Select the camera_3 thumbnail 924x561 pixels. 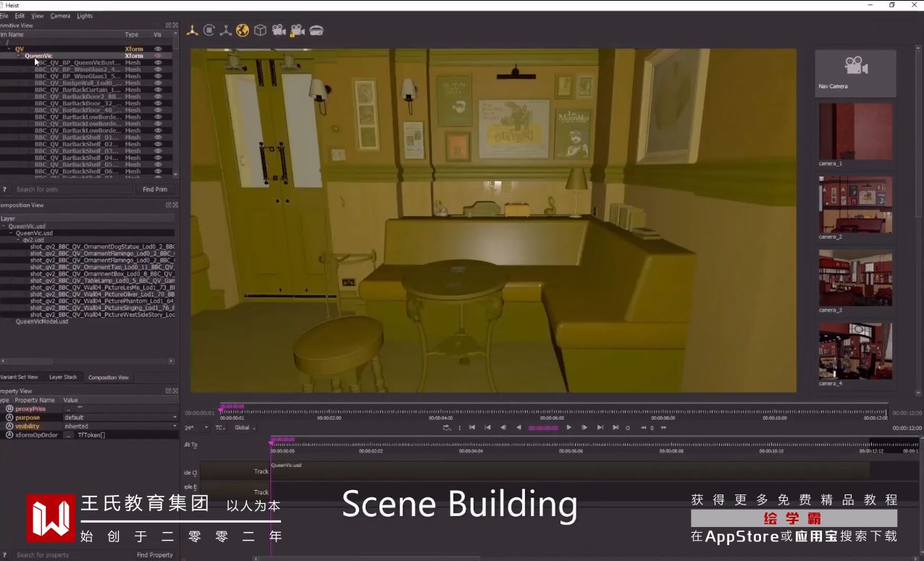pyautogui.click(x=855, y=278)
